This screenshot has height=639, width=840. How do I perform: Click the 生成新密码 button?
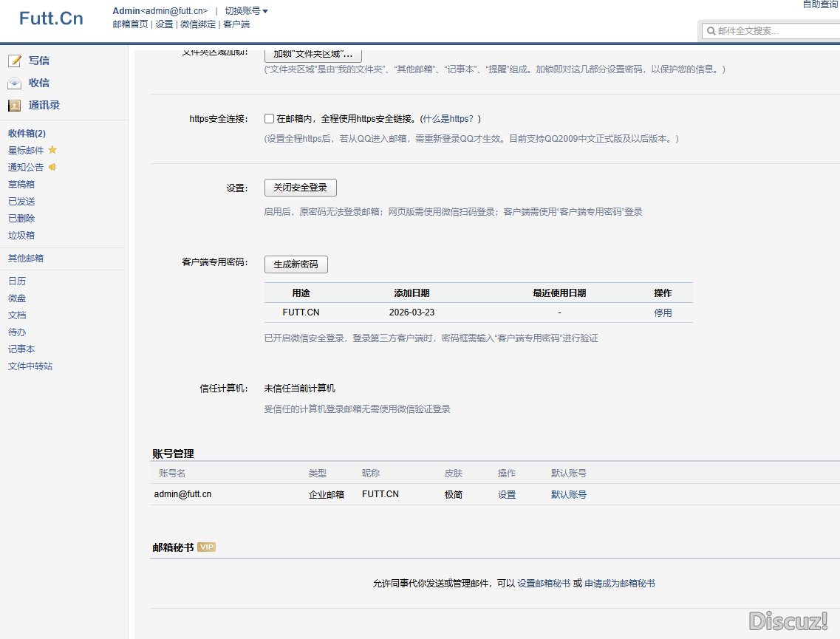coord(296,264)
